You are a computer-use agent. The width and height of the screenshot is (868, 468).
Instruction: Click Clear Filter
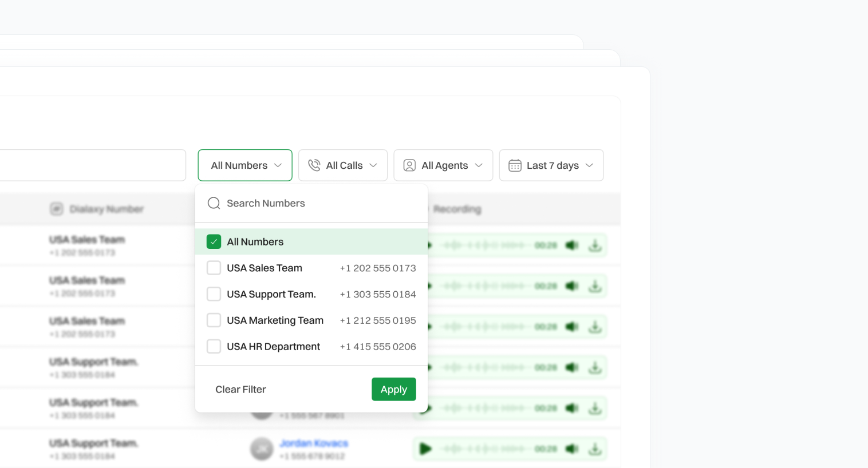(x=240, y=390)
